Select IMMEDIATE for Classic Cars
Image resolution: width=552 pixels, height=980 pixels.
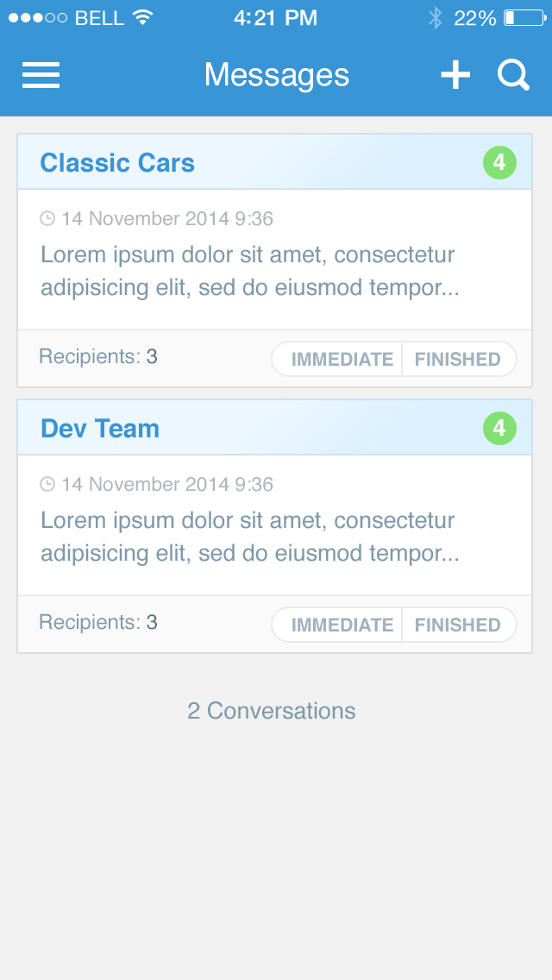click(342, 360)
